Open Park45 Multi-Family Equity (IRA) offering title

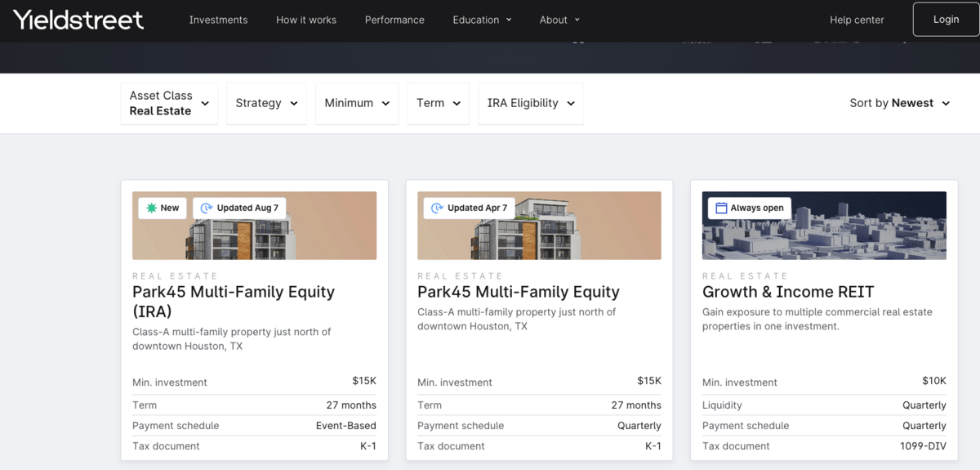pos(234,302)
